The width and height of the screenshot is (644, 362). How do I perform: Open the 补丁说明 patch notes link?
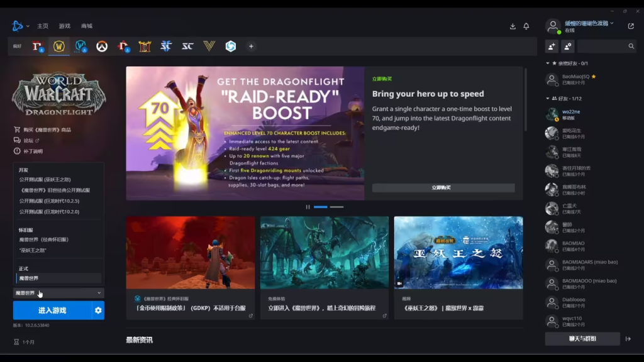click(28, 151)
